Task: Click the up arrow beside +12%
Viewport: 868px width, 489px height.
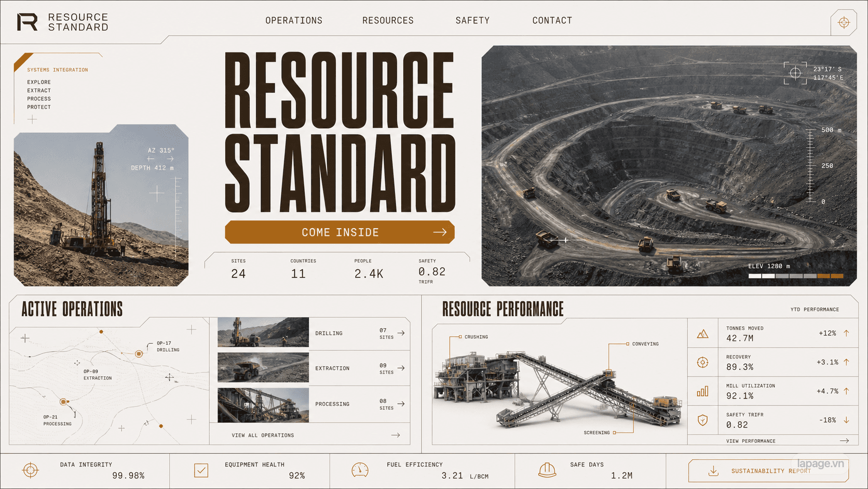Action: click(x=846, y=333)
